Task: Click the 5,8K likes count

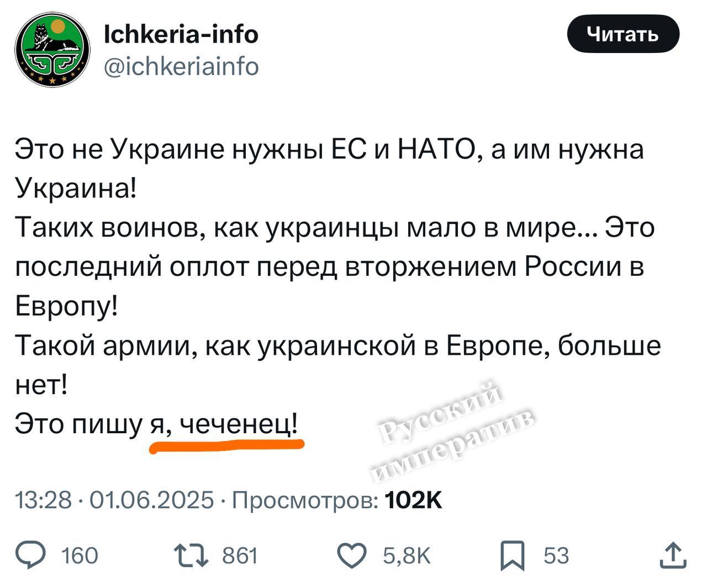Action: click(x=407, y=555)
